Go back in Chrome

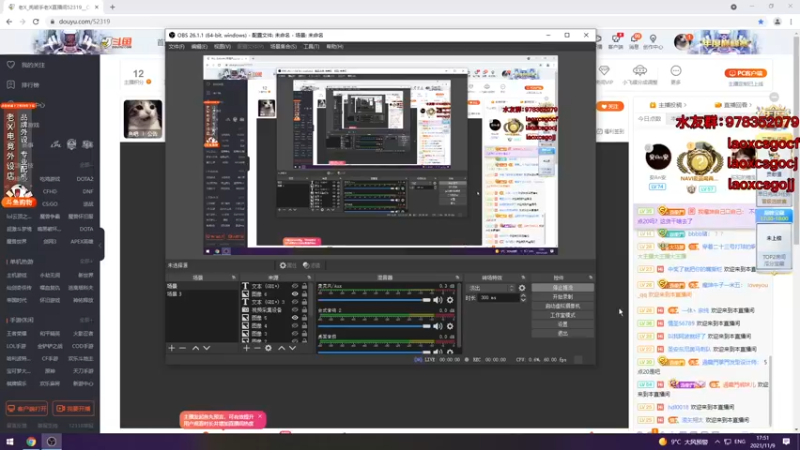pyautogui.click(x=9, y=21)
